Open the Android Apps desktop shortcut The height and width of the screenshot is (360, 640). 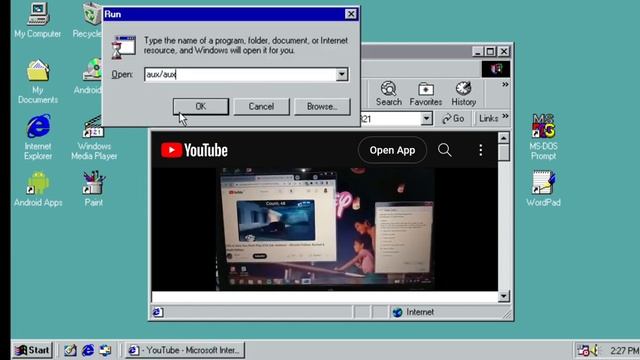38,189
